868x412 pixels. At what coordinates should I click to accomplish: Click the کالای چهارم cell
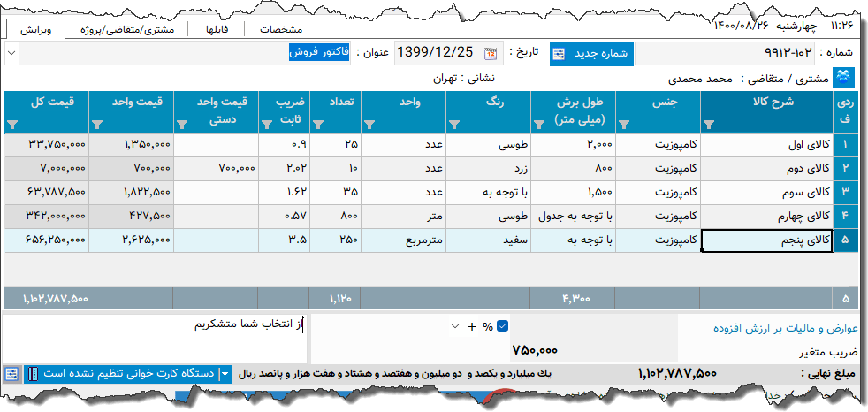coord(767,217)
